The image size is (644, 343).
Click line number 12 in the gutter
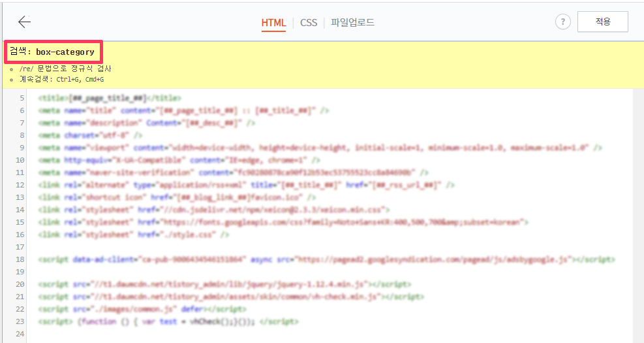pos(20,185)
